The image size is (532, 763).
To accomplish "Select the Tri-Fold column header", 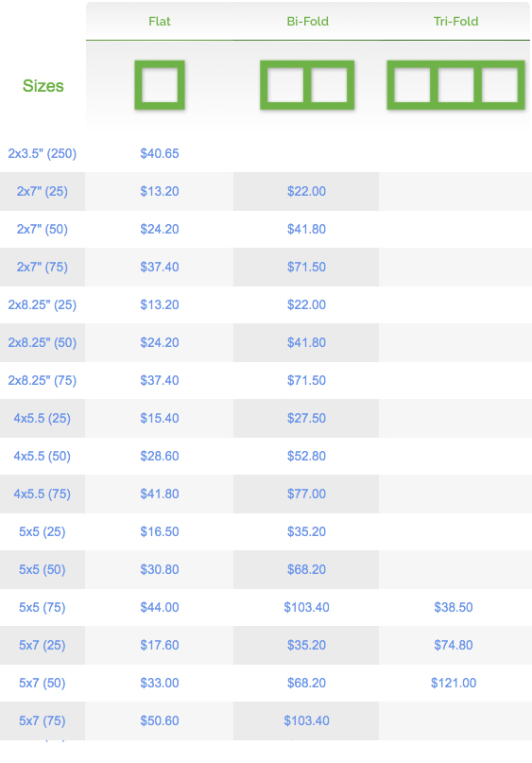I will click(x=456, y=22).
